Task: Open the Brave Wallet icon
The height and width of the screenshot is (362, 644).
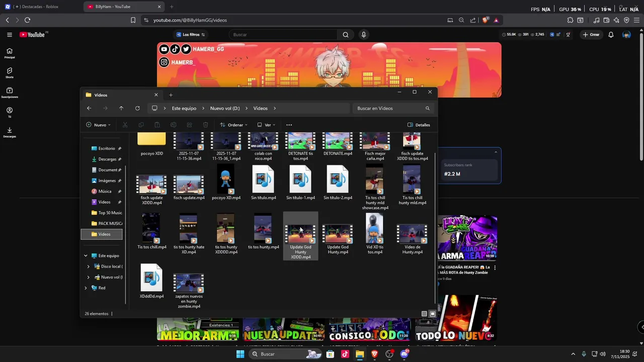Action: point(606,20)
